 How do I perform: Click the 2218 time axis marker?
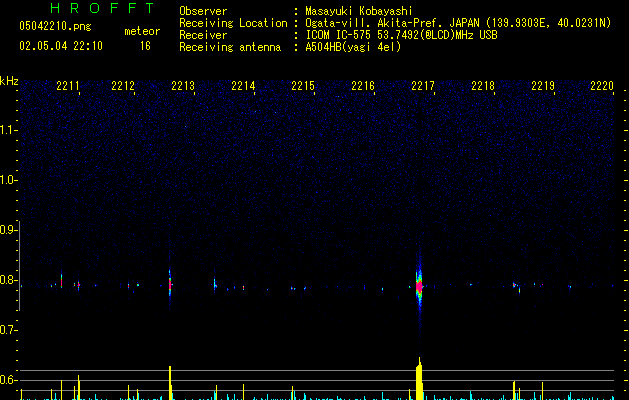pyautogui.click(x=483, y=86)
